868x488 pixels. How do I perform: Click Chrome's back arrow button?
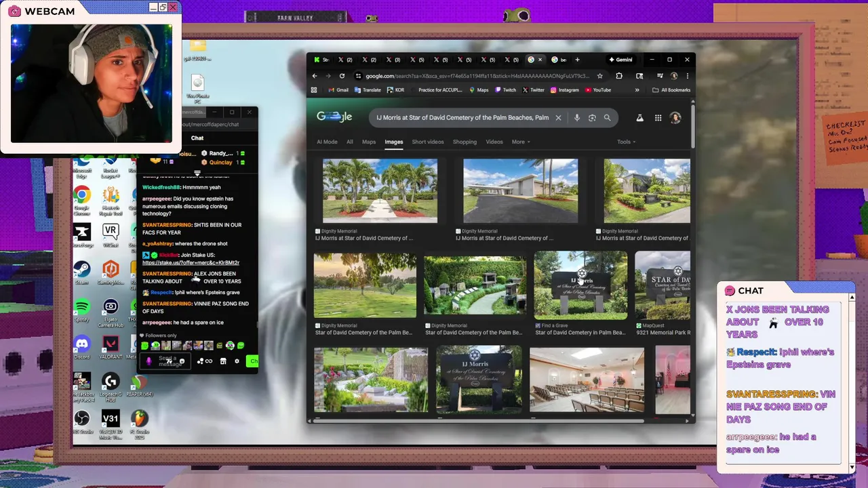coord(314,76)
